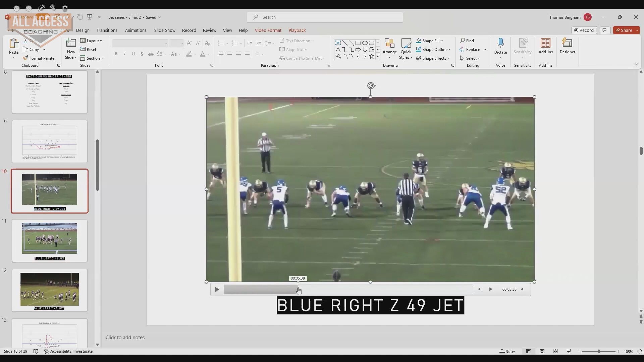
Task: Open Arrange options
Action: [x=389, y=49]
